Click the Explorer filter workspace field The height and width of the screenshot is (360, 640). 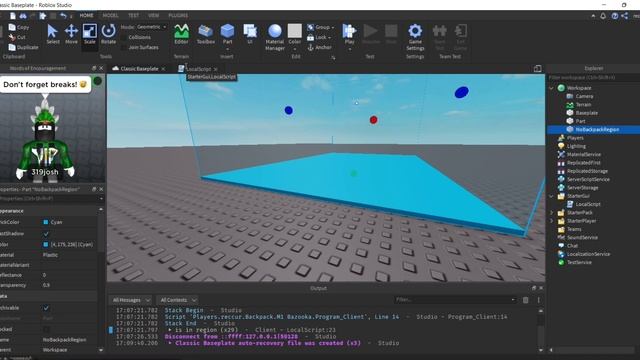[592, 78]
